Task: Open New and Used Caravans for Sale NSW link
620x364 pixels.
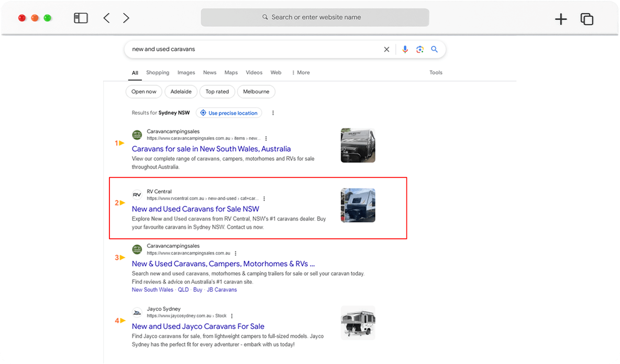Action: pos(195,209)
